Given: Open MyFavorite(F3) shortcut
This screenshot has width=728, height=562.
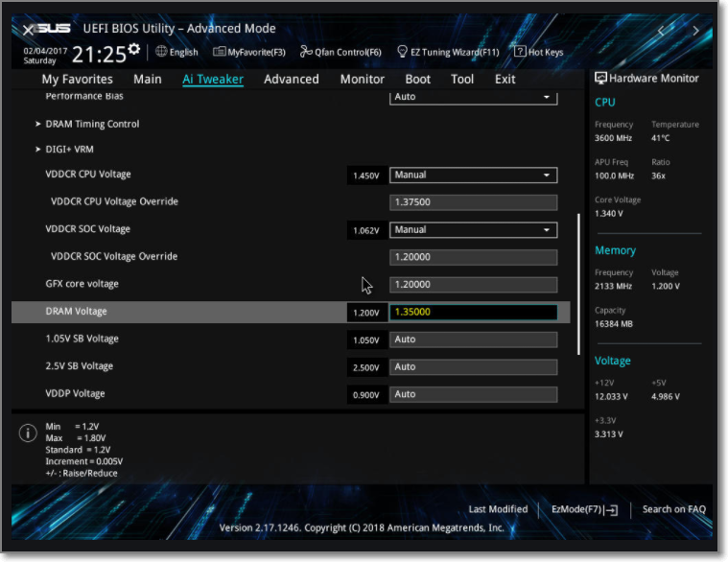Looking at the screenshot, I should tap(248, 52).
